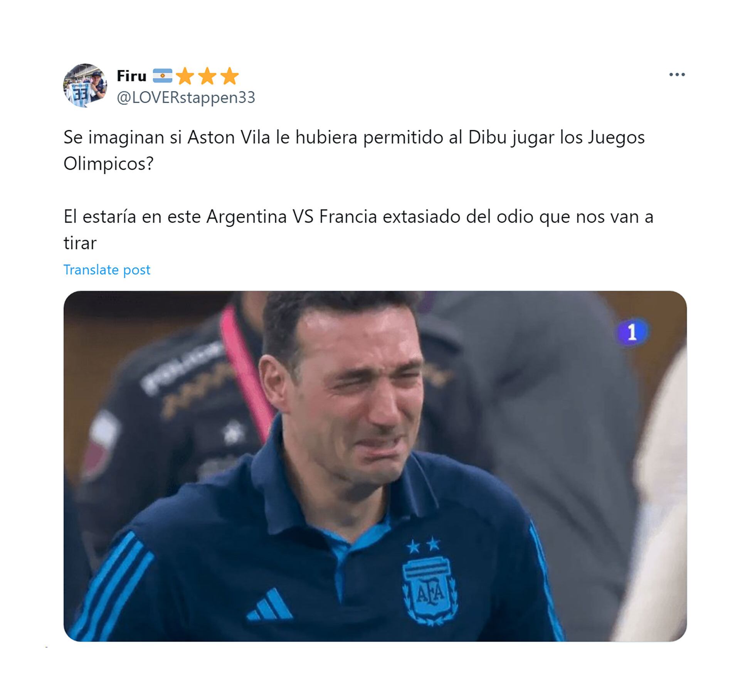Click the blue channel 1 logo in photo
Image resolution: width=740 pixels, height=700 pixels.
632,332
